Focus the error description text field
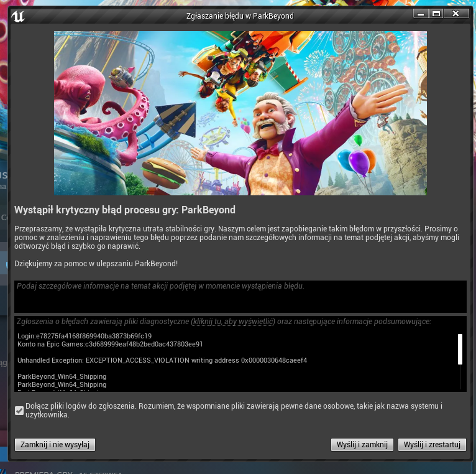Screen dimensions: 476x474 [240, 297]
